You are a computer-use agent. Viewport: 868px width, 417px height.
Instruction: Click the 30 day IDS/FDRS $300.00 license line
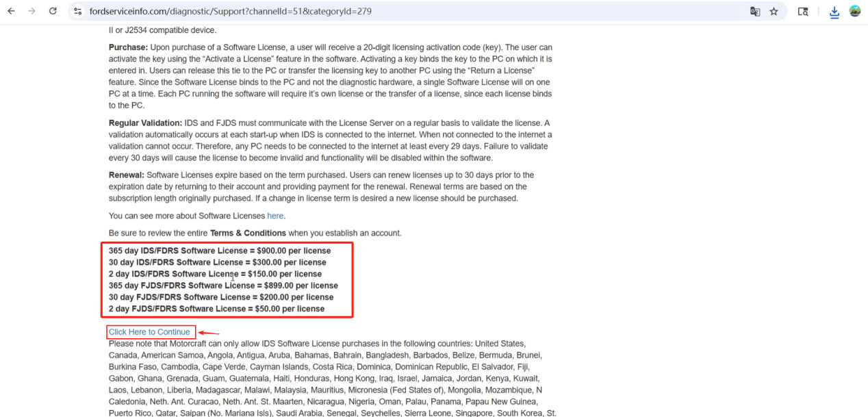(x=217, y=262)
